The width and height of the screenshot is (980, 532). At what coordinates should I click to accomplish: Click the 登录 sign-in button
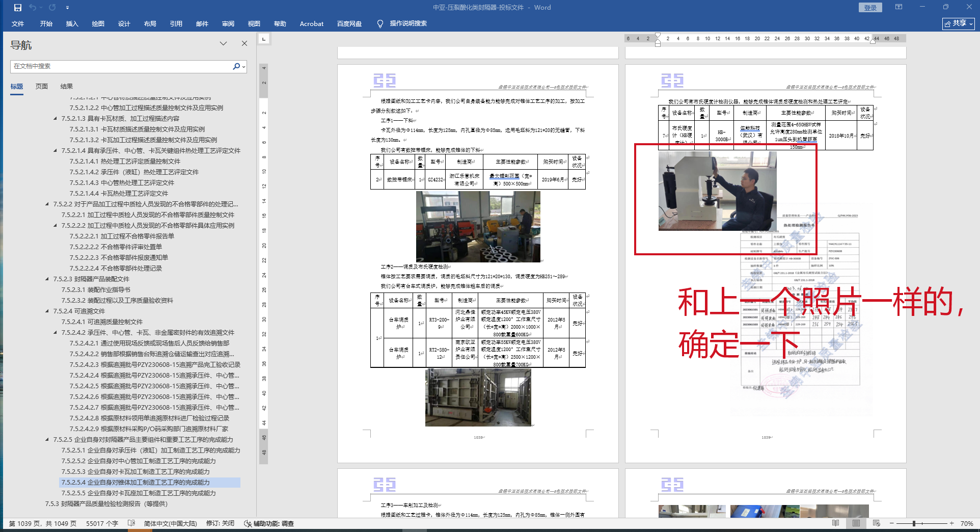(x=870, y=8)
